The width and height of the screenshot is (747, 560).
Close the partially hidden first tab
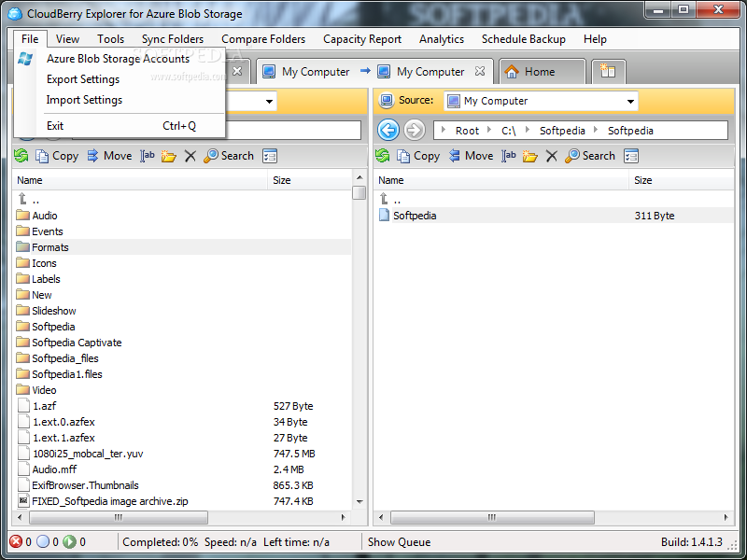pos(237,72)
